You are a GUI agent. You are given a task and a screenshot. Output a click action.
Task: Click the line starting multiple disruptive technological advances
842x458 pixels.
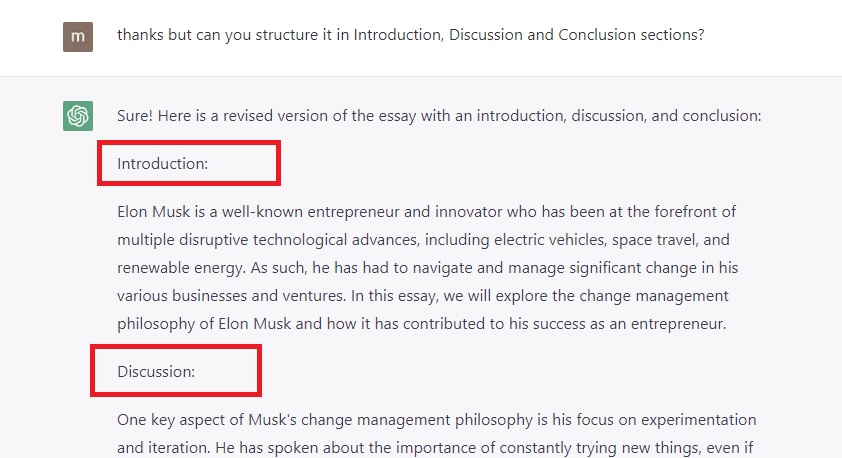point(423,239)
